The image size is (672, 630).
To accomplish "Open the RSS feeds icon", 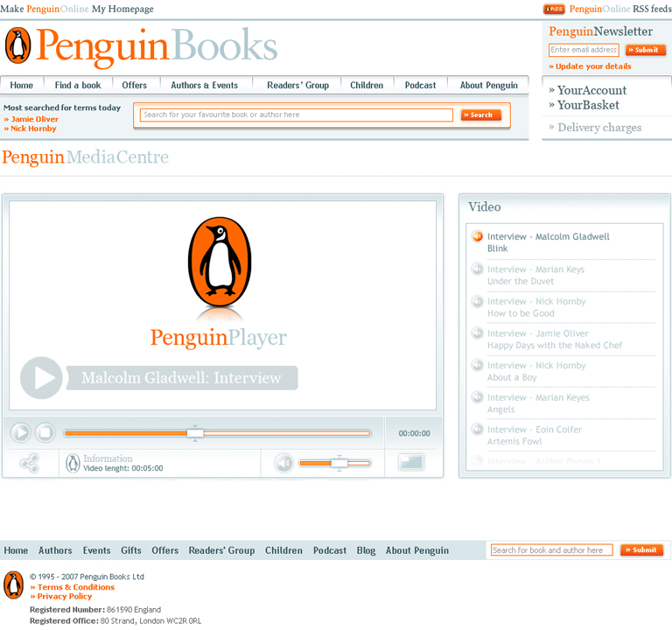I will click(x=554, y=9).
